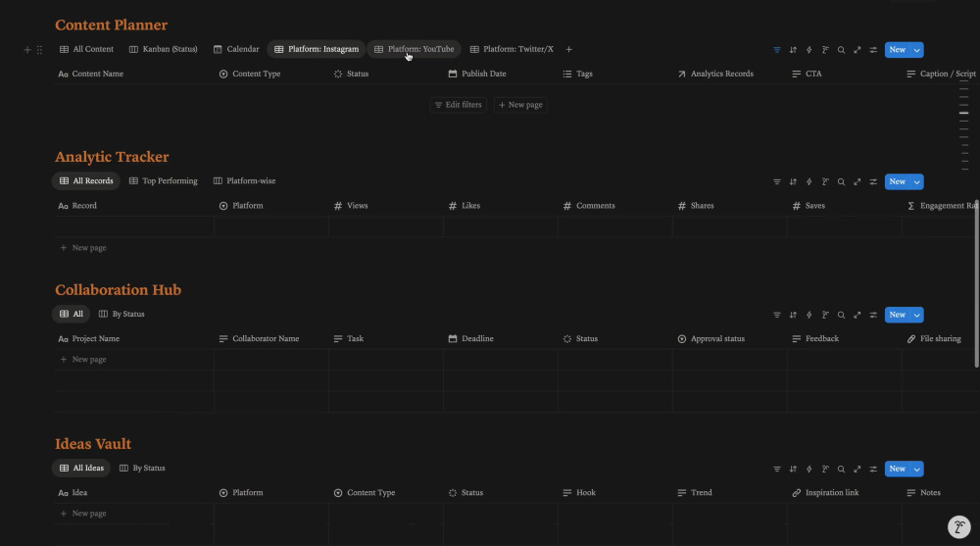Switch to Kanban (Status) view

pos(163,49)
